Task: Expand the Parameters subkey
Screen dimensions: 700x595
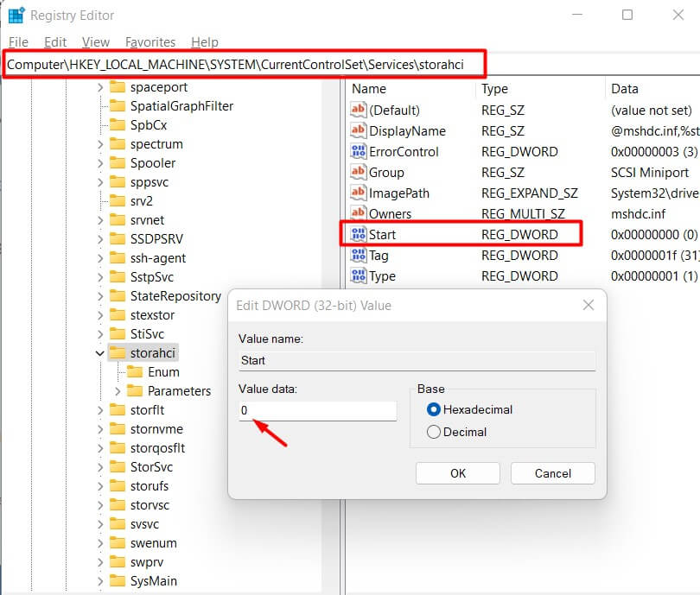Action: (118, 391)
